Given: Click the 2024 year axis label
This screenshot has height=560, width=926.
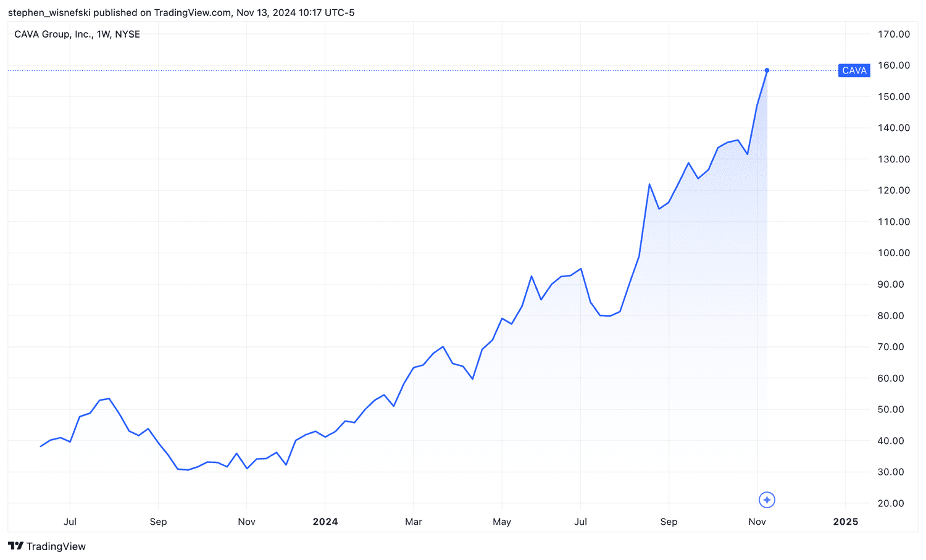Looking at the screenshot, I should click(x=325, y=522).
